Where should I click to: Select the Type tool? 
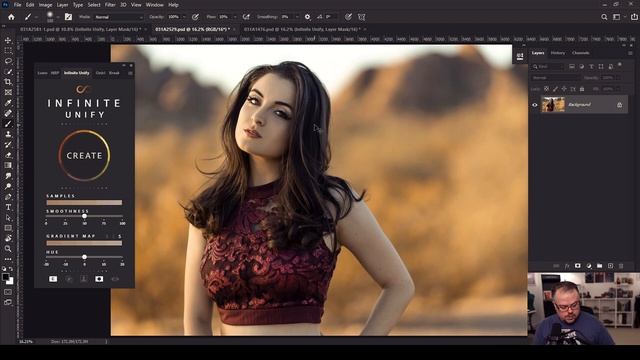tap(8, 207)
